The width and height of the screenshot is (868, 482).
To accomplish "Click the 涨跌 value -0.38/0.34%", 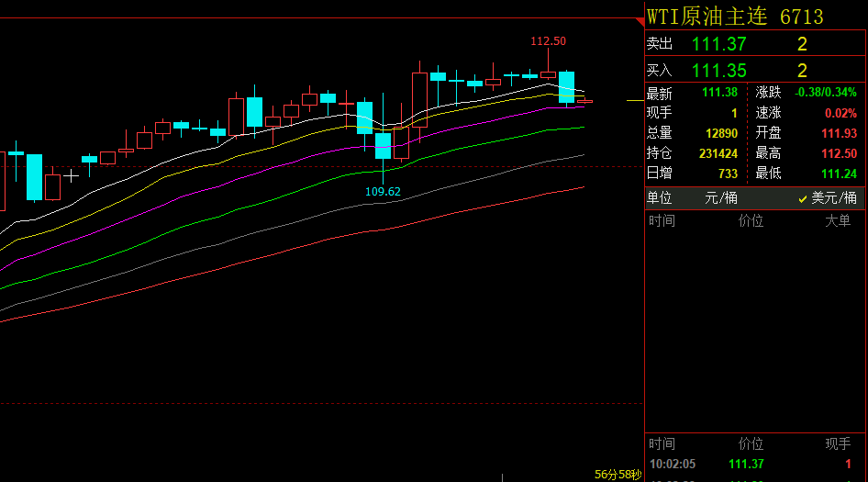I will point(826,93).
